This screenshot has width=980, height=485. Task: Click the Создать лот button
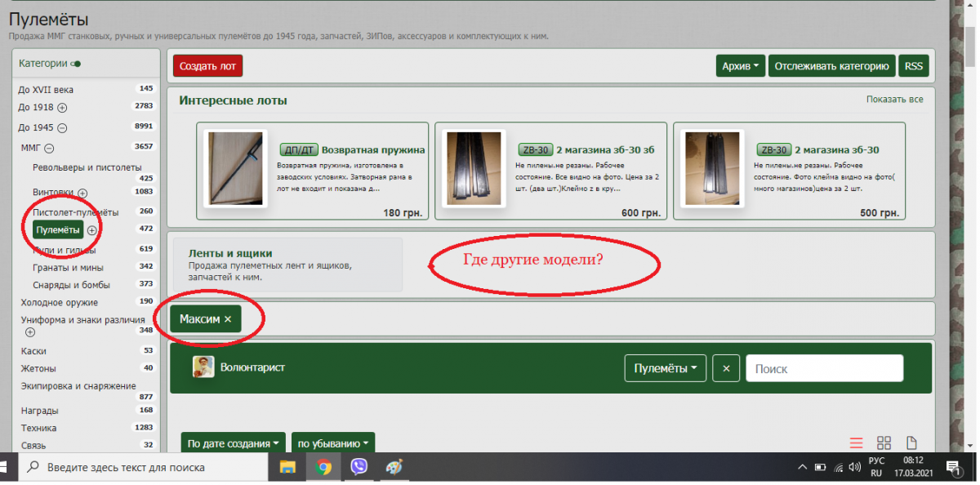click(207, 66)
